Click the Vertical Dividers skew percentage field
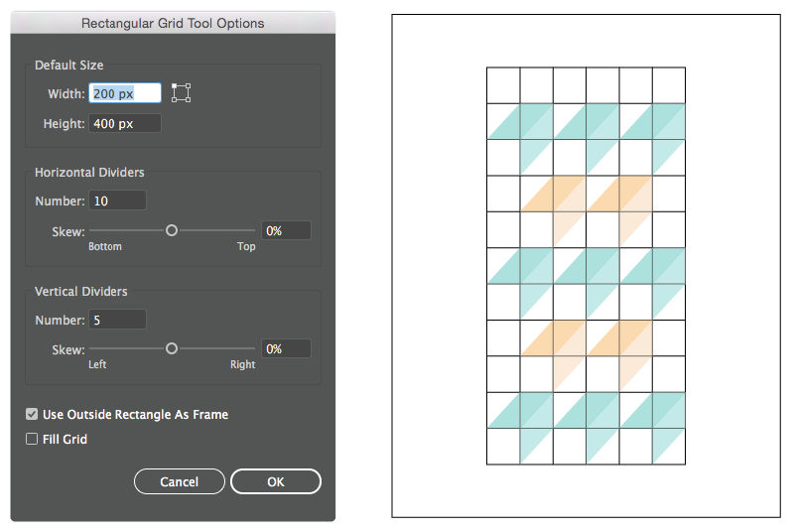795x532 pixels. click(286, 349)
